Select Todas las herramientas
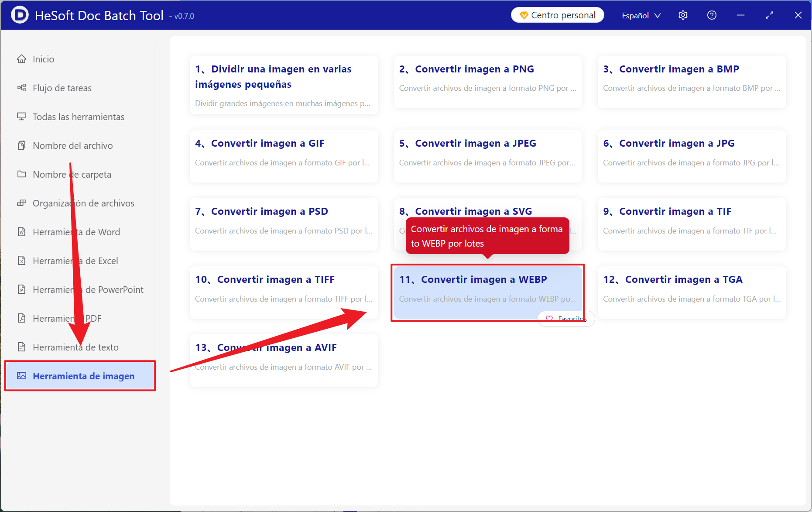812x512 pixels. tap(79, 117)
